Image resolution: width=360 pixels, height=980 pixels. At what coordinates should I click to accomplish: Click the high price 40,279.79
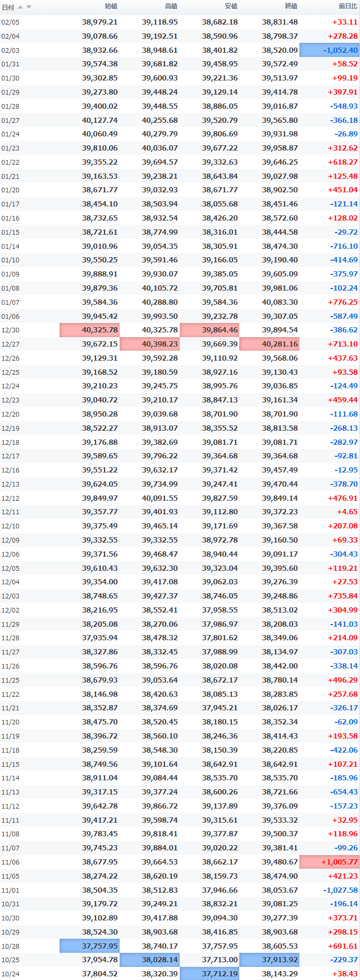tap(160, 134)
